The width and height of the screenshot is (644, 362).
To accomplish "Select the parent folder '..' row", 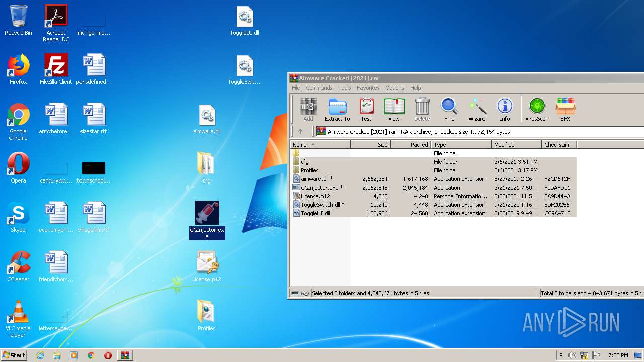I will click(434, 153).
